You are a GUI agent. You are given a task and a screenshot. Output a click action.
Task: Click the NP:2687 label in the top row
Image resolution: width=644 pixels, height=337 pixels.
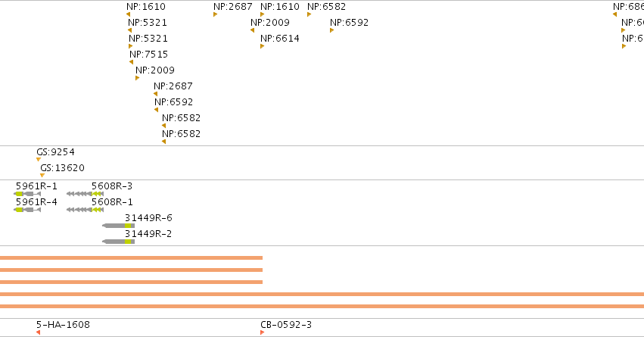233,7
